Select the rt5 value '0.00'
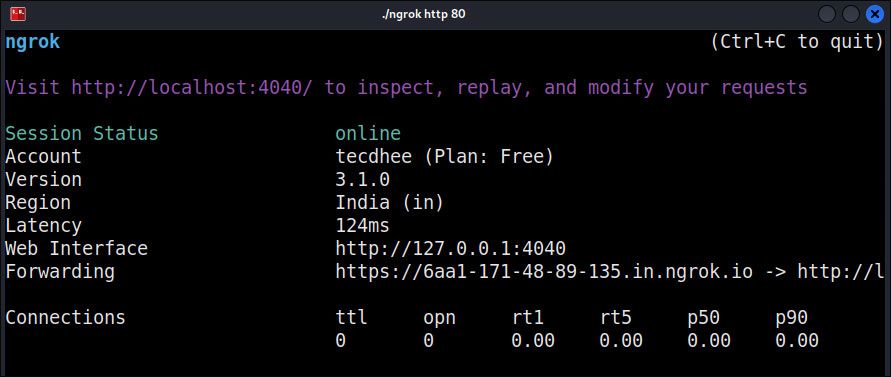 click(x=621, y=341)
